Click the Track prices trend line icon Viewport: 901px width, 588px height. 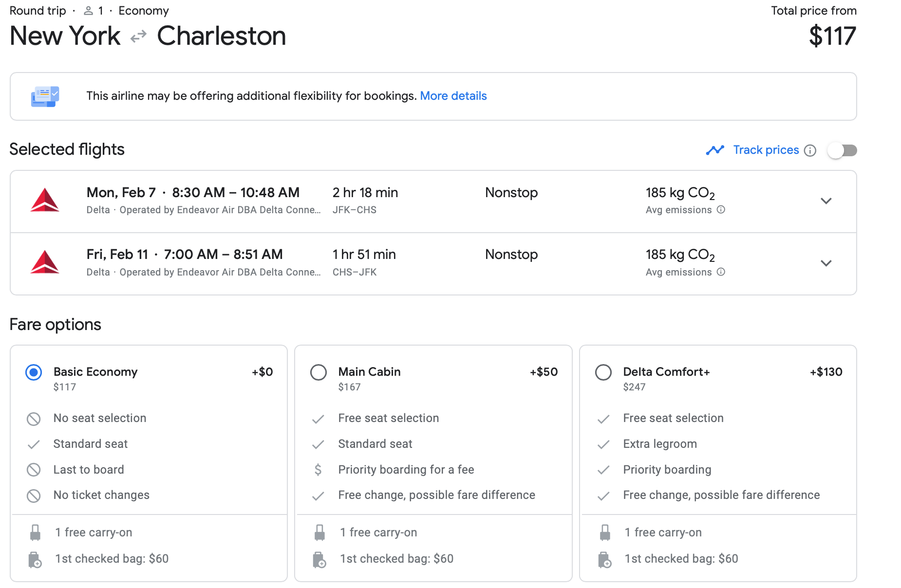tap(715, 150)
